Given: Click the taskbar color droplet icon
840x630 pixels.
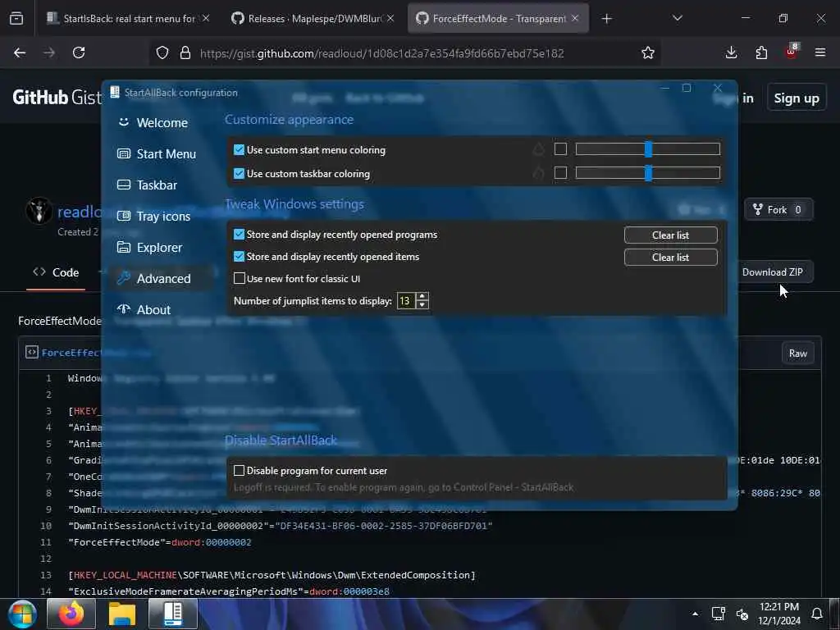Looking at the screenshot, I should click(538, 172).
